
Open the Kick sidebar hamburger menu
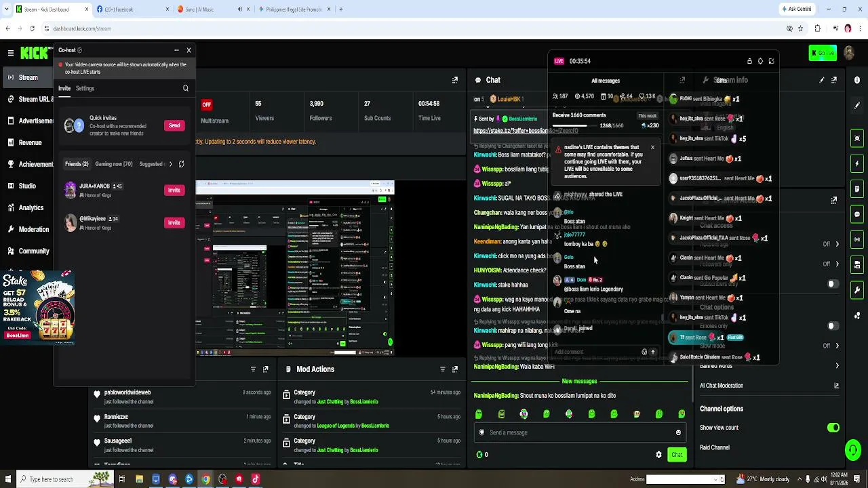(10, 53)
